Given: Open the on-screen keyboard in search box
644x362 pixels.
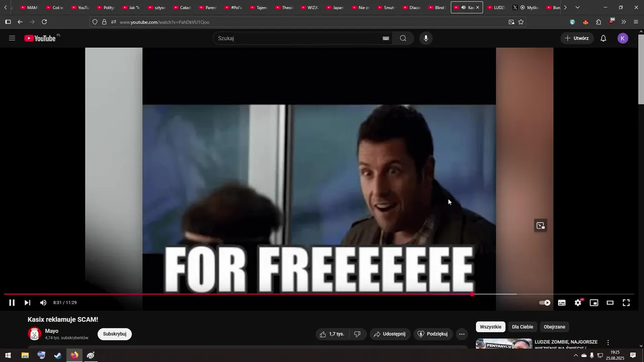Looking at the screenshot, I should [386, 38].
